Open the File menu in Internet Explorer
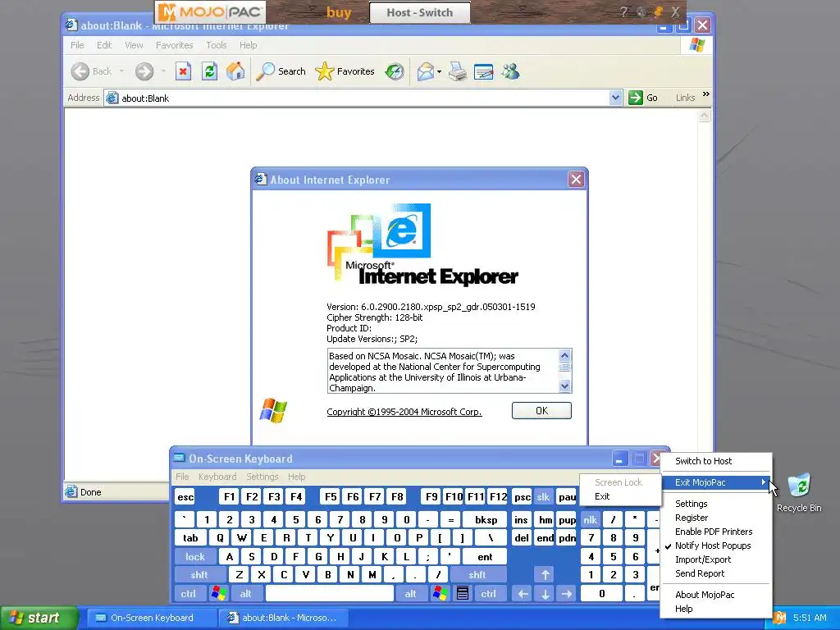The image size is (840, 630). click(x=77, y=45)
